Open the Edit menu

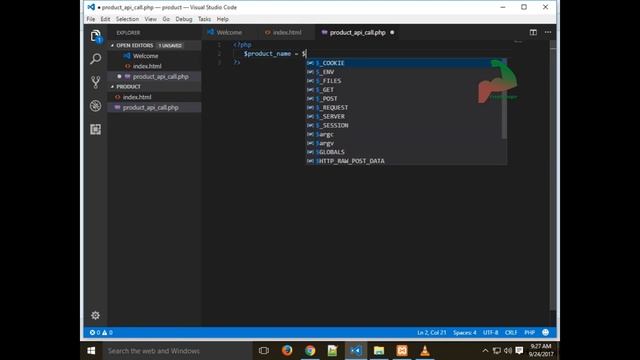point(105,19)
